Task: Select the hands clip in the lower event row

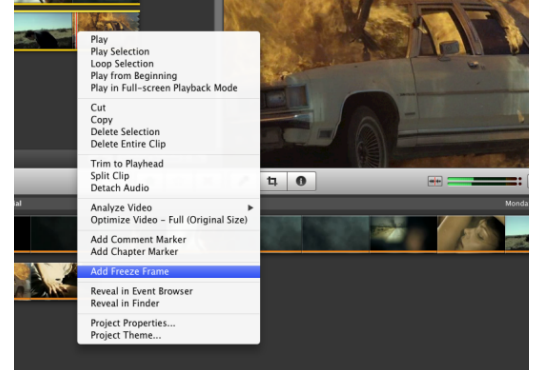Action: click(54, 280)
